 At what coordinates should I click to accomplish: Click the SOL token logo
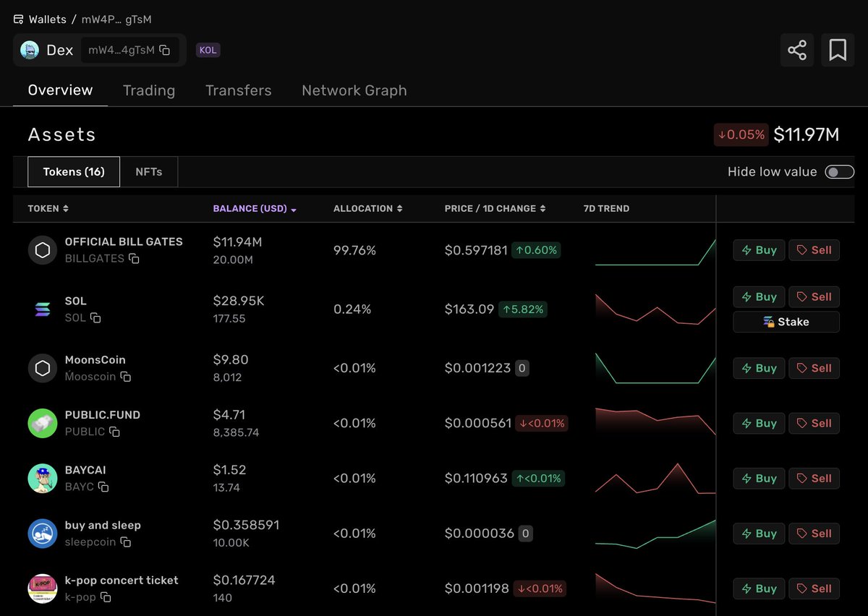pyautogui.click(x=43, y=309)
